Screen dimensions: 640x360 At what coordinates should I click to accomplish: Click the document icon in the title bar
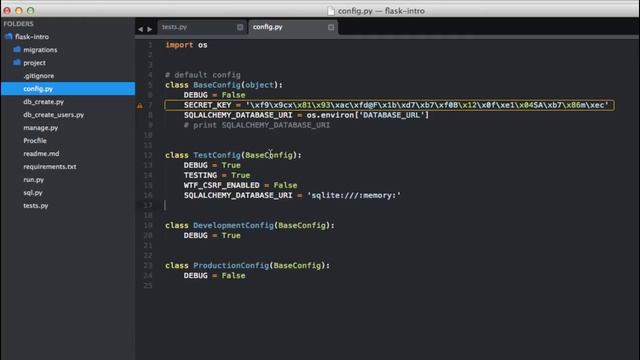331,11
